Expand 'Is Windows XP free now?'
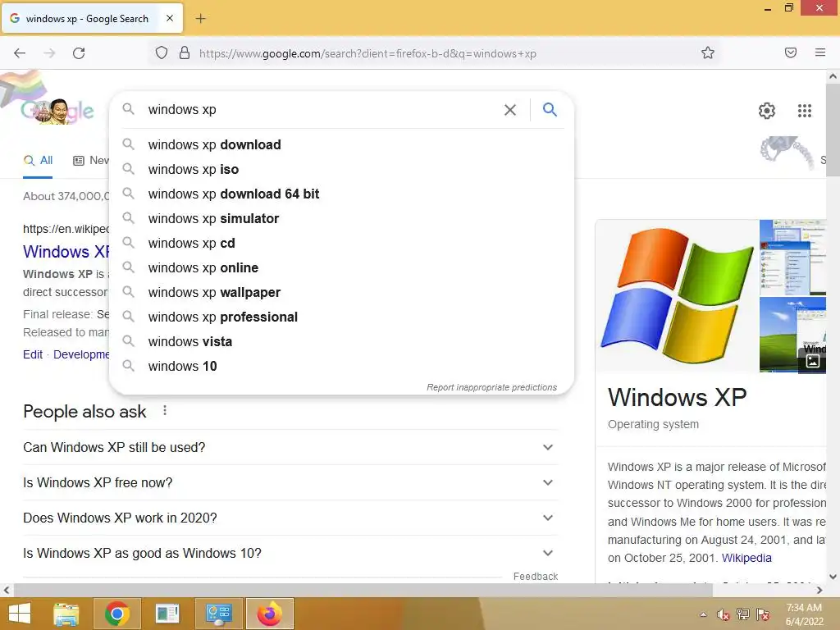The width and height of the screenshot is (840, 630). coord(290,482)
